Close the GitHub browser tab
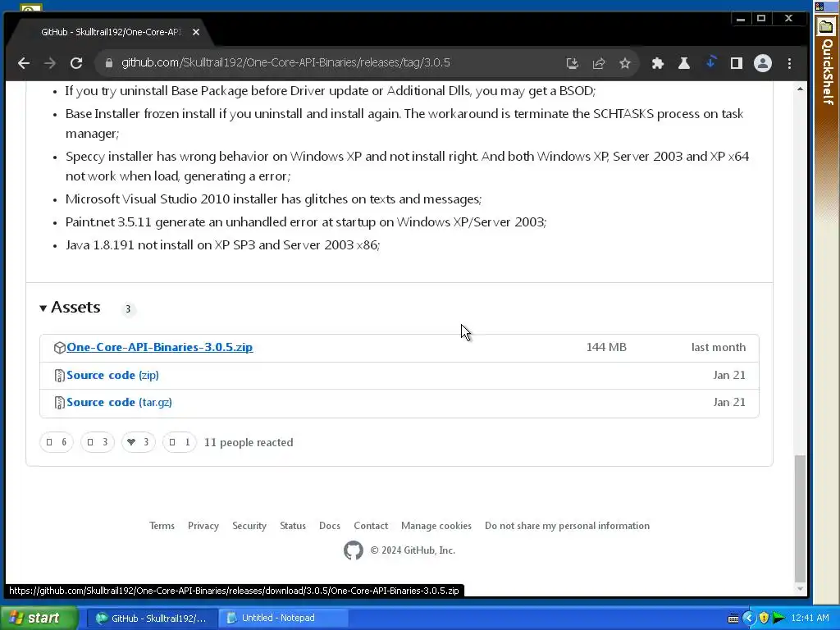The height and width of the screenshot is (630, 840). [196, 32]
